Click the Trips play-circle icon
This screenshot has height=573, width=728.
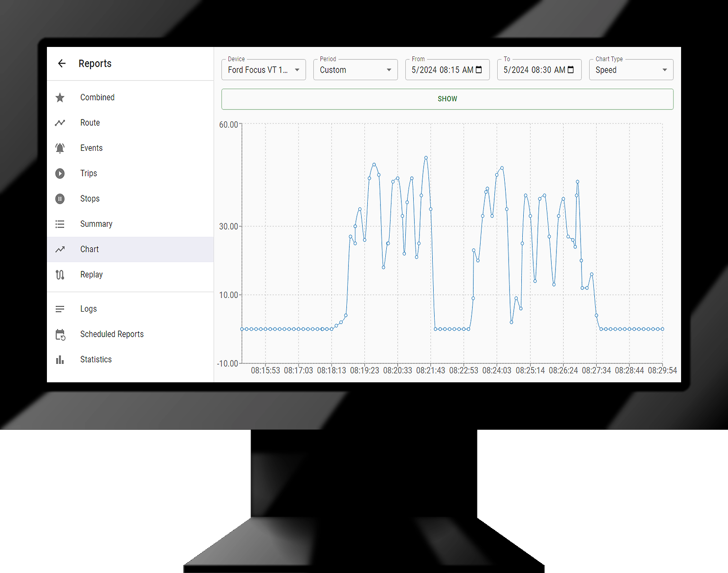(60, 174)
